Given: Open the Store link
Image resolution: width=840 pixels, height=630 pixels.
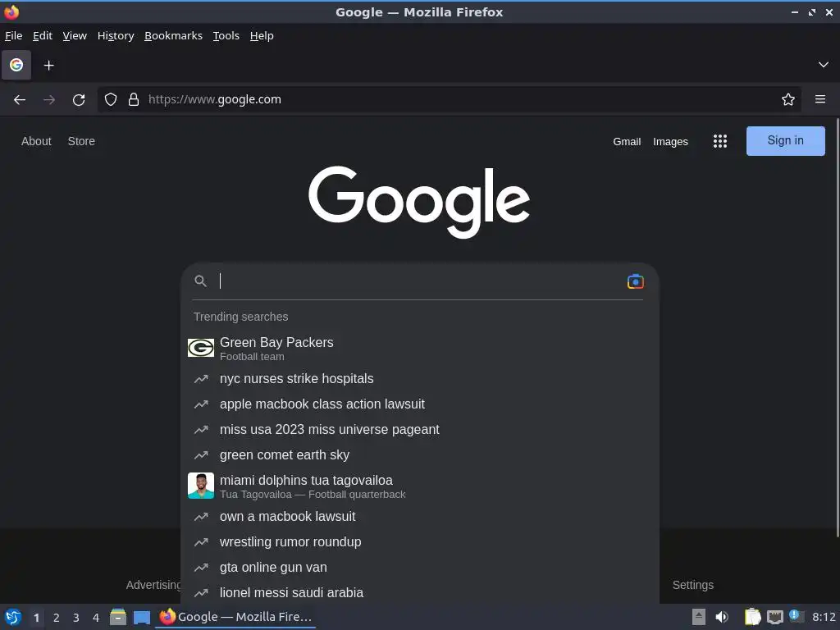Looking at the screenshot, I should click(x=81, y=141).
